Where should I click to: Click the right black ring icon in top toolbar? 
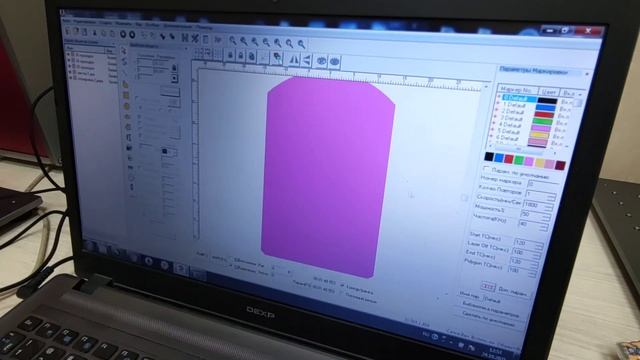click(132, 35)
